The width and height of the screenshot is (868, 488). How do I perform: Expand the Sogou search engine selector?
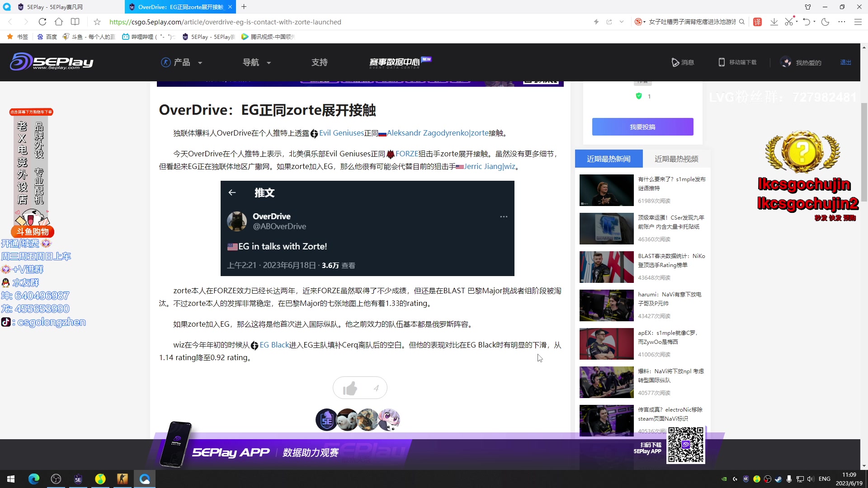(x=639, y=22)
